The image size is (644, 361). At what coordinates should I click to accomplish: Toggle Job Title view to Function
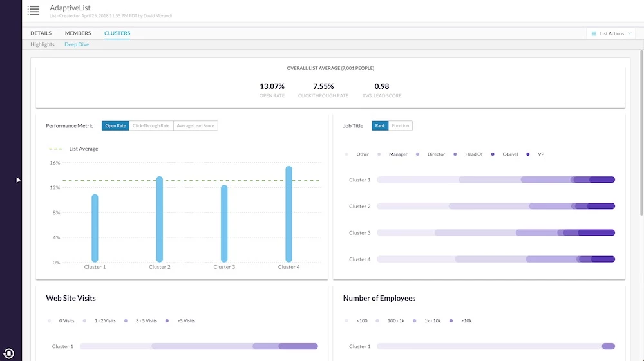pyautogui.click(x=401, y=125)
